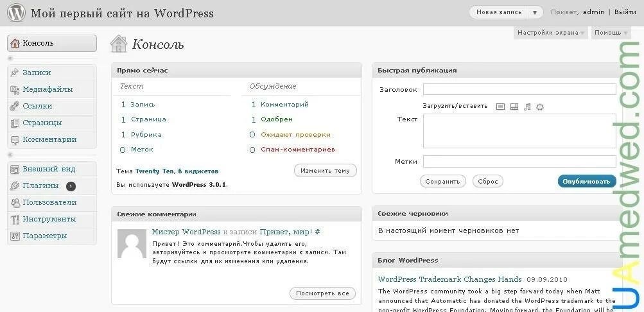Click the Текст content textarea
The height and width of the screenshot is (312, 644).
point(519,131)
